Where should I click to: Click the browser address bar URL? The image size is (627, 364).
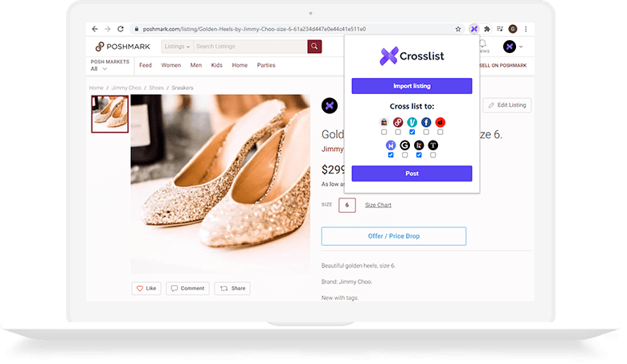pyautogui.click(x=254, y=29)
